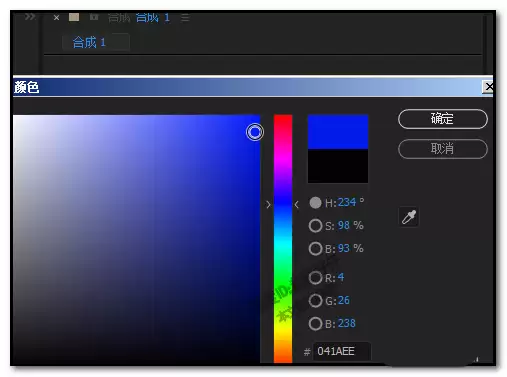Close the 颜色 dialog window
The width and height of the screenshot is (507, 377).
coord(488,87)
